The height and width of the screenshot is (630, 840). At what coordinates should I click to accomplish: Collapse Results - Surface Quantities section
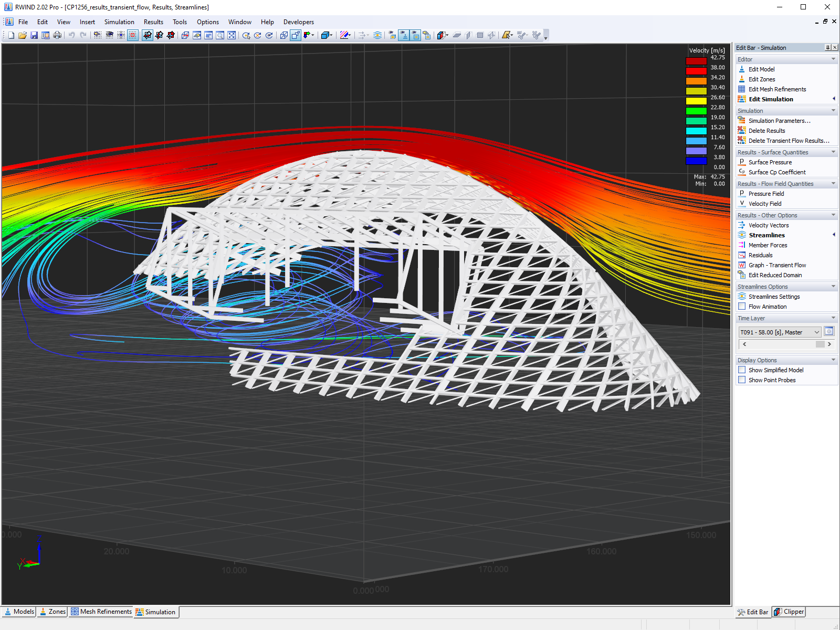[833, 152]
